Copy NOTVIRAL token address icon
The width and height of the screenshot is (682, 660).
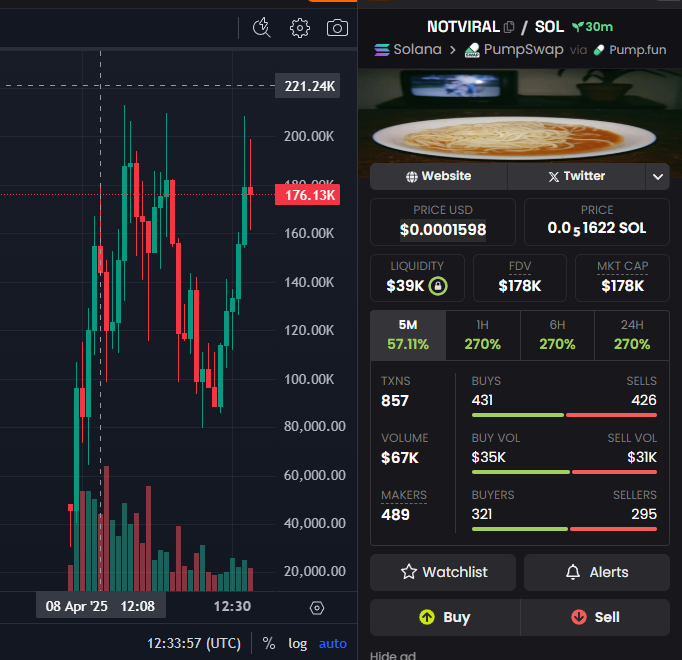coord(509,27)
